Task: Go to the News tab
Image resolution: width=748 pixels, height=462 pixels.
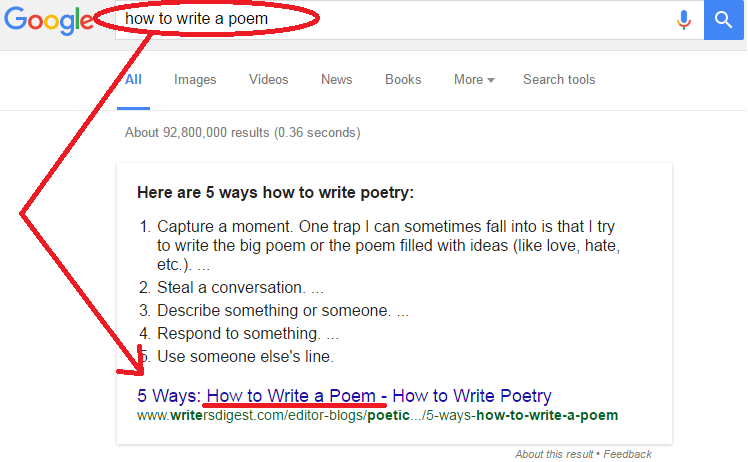Action: coord(336,80)
